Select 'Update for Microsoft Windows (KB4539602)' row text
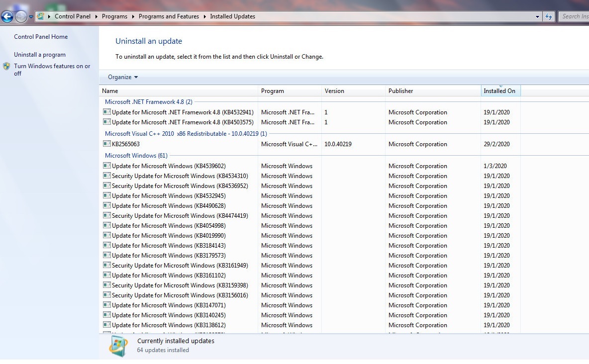Screen dimensions: 589x364 click(x=169, y=166)
